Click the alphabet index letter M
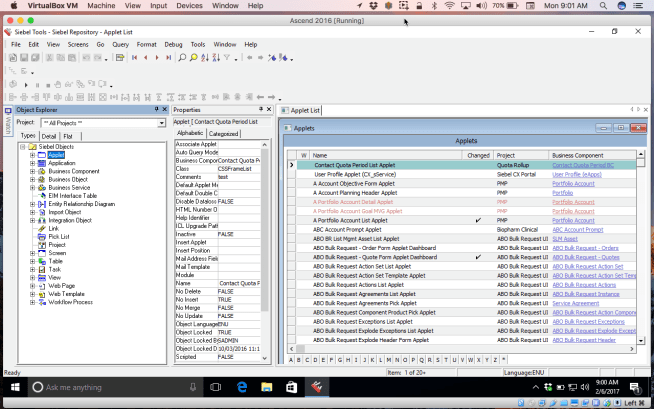This screenshot has width=654, height=409. [389, 360]
